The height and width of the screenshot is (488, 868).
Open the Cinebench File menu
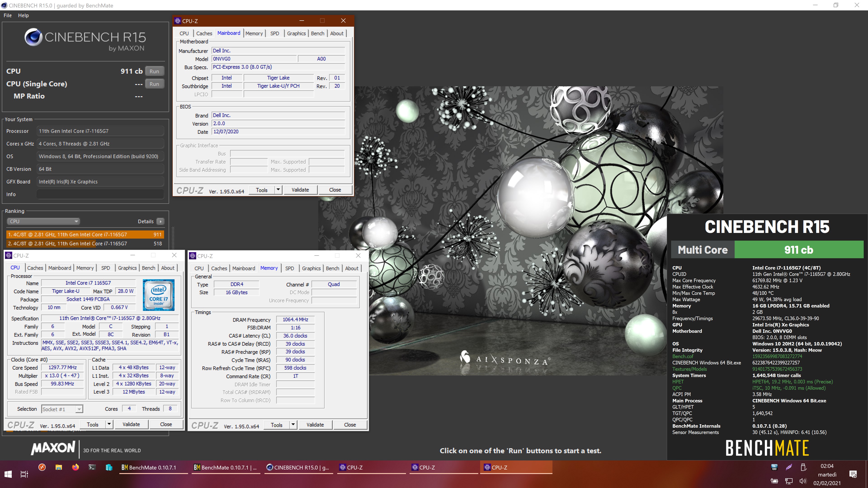pos(8,16)
